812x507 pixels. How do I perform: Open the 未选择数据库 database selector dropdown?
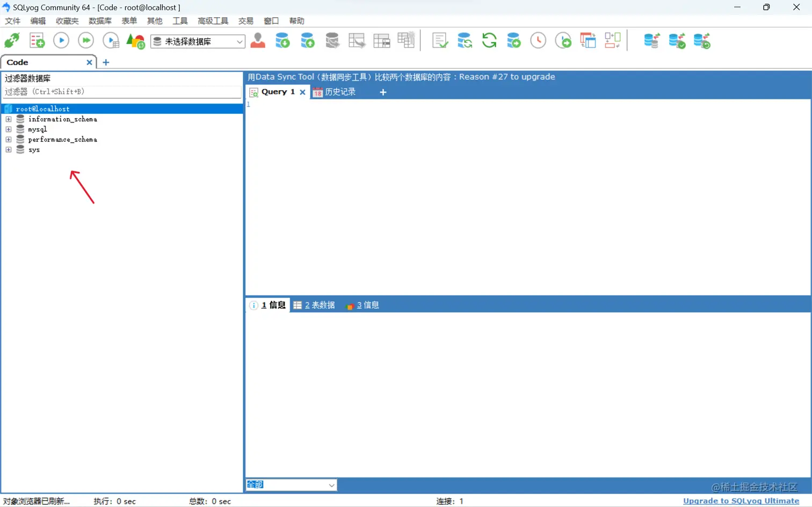pos(198,41)
